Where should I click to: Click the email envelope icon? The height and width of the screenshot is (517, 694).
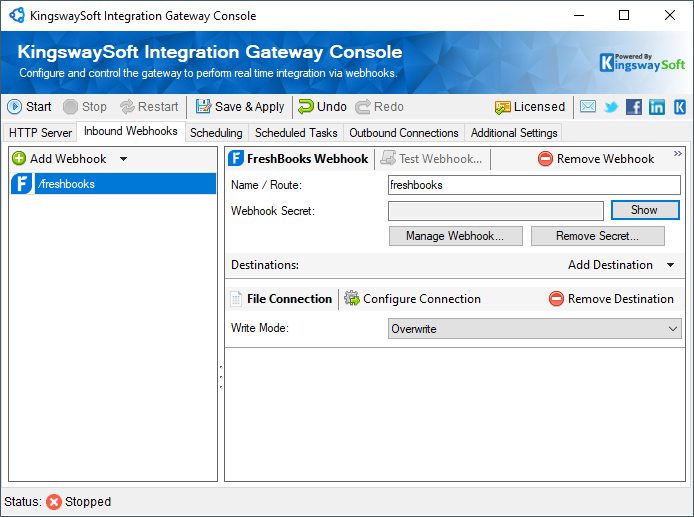(x=588, y=107)
